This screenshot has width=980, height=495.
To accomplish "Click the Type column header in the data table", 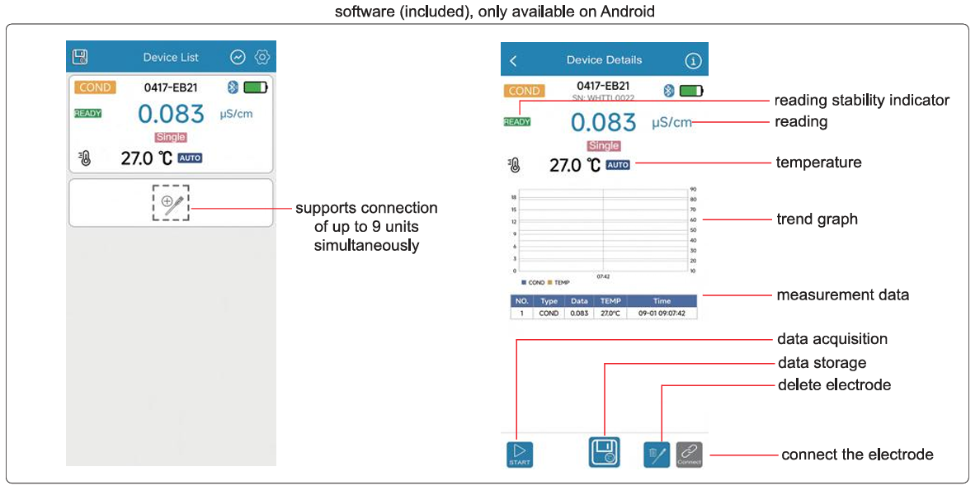I will pyautogui.click(x=549, y=300).
